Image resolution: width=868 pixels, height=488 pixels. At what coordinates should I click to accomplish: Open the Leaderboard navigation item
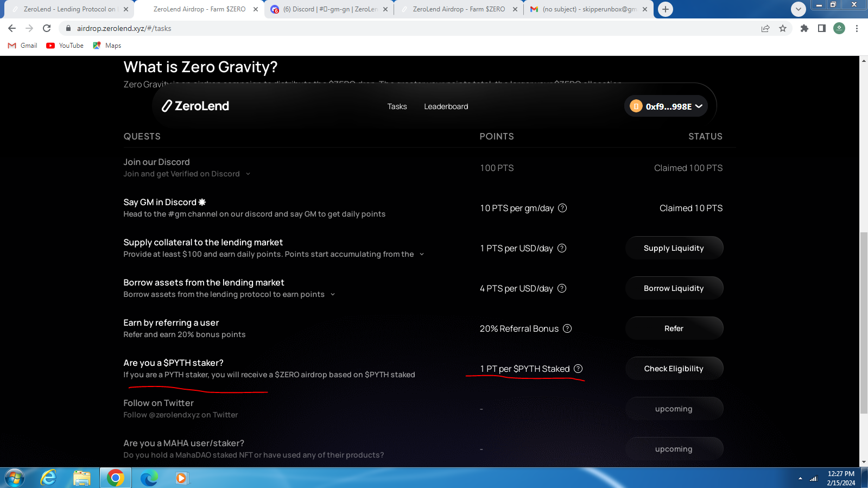pos(446,106)
